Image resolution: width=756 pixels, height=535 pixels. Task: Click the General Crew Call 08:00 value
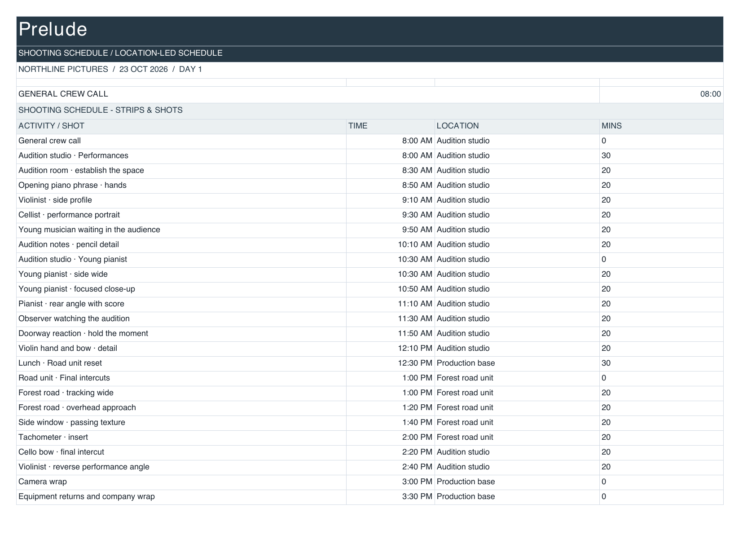tap(661, 94)
